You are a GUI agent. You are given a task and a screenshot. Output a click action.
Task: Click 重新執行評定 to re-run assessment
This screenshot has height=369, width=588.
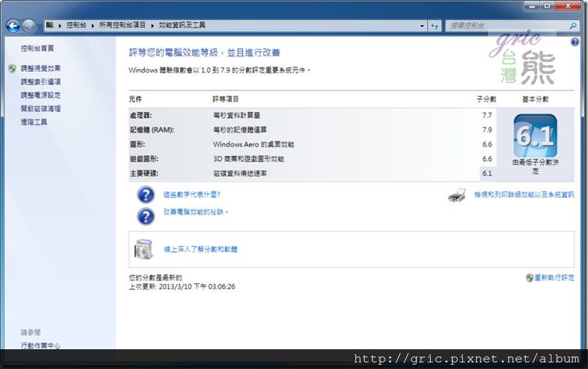[x=554, y=277]
